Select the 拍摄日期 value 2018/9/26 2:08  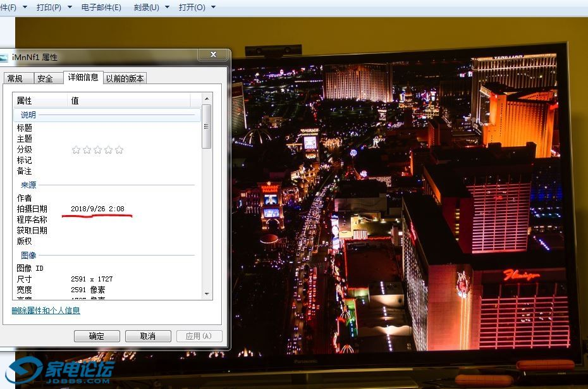click(97, 209)
